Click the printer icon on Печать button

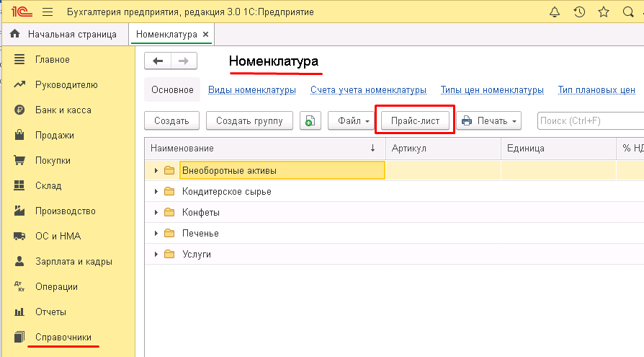(x=467, y=121)
